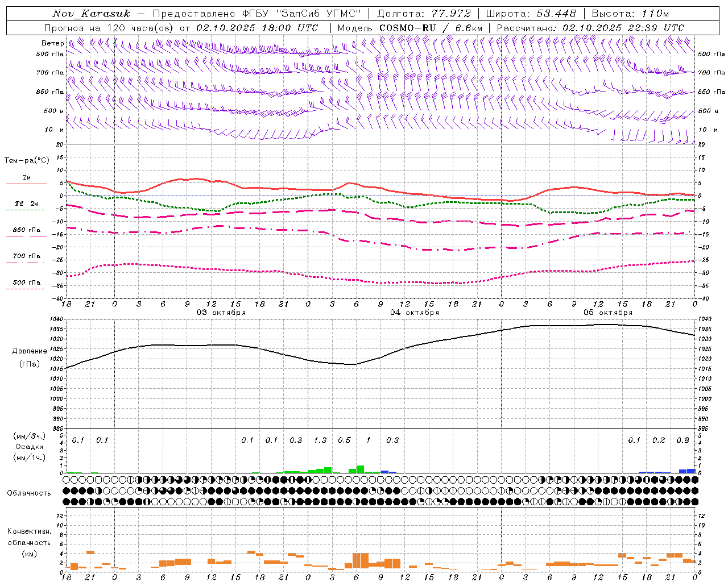Viewport: 728px width, 582px height.
Task: Click 'Рассчитано: 02.10.2025 22:39 UTC' timestamp
Action: [x=590, y=28]
